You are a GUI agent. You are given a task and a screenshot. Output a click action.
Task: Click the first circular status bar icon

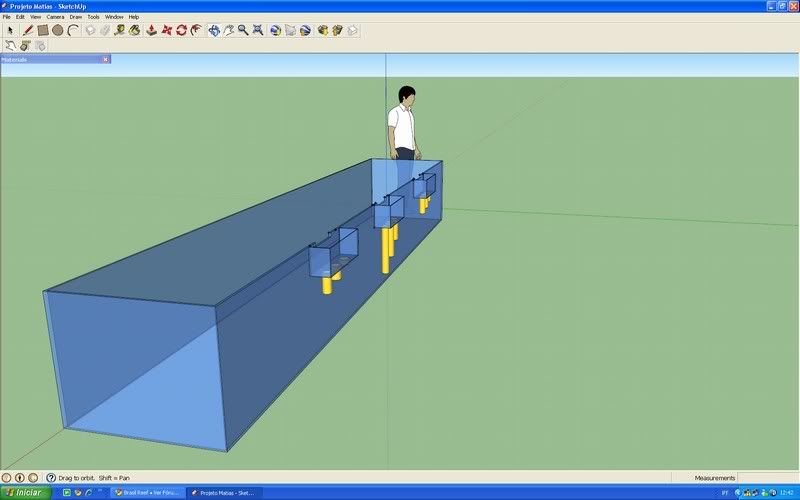7,478
